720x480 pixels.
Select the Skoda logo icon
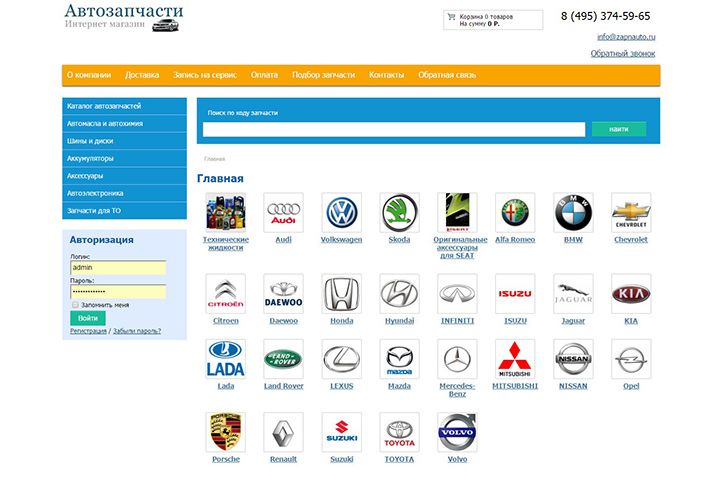(x=399, y=213)
